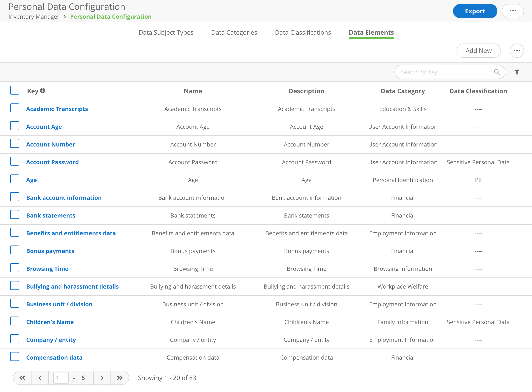The height and width of the screenshot is (392, 532).
Task: Switch to the Data Categories tab
Action: [x=234, y=32]
